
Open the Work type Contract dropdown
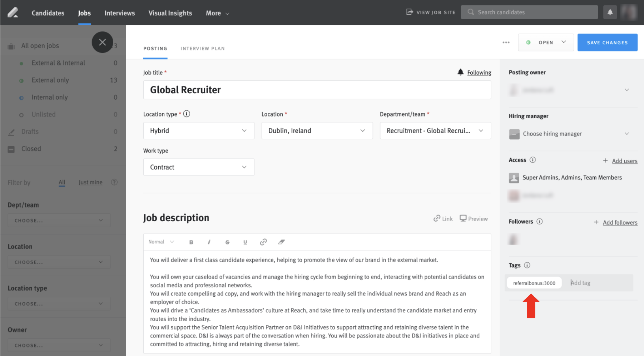[198, 167]
